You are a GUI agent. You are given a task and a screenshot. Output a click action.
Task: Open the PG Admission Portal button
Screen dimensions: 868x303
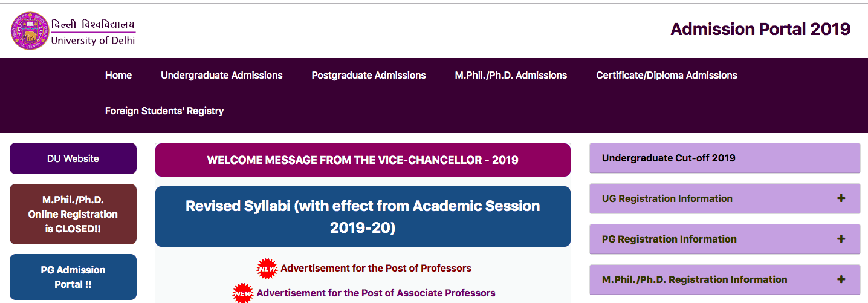pos(73,277)
